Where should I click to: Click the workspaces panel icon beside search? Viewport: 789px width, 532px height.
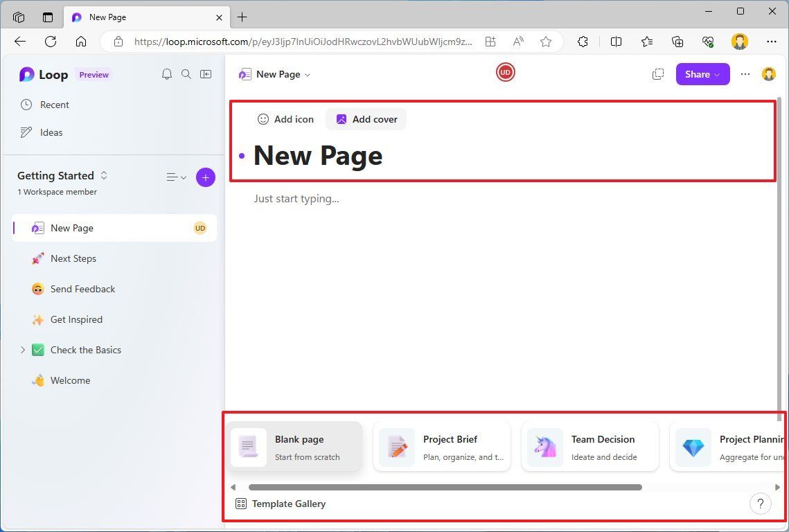[206, 73]
